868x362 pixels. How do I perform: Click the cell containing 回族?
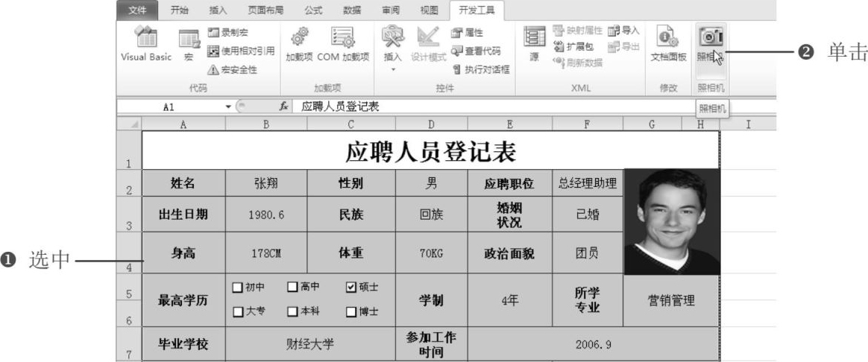tap(432, 215)
